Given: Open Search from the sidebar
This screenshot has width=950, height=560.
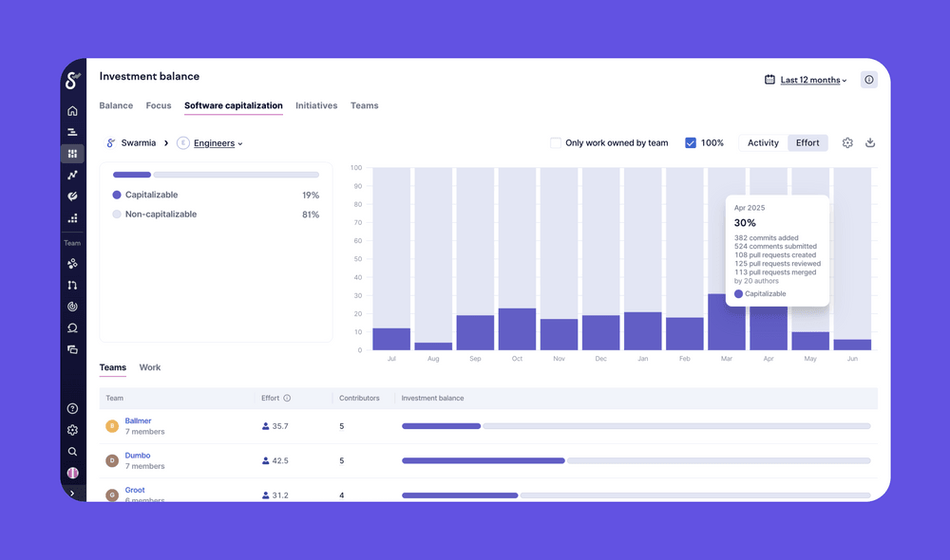Looking at the screenshot, I should (72, 451).
